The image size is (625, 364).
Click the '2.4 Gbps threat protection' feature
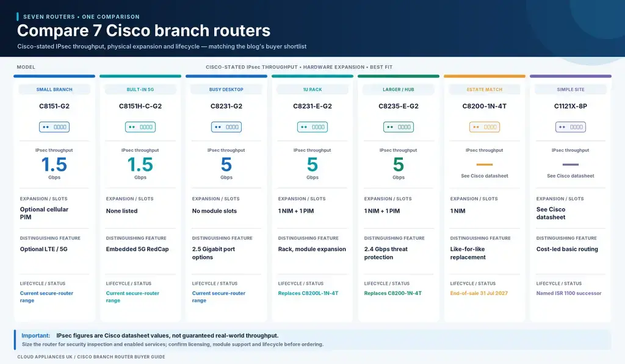(x=386, y=253)
